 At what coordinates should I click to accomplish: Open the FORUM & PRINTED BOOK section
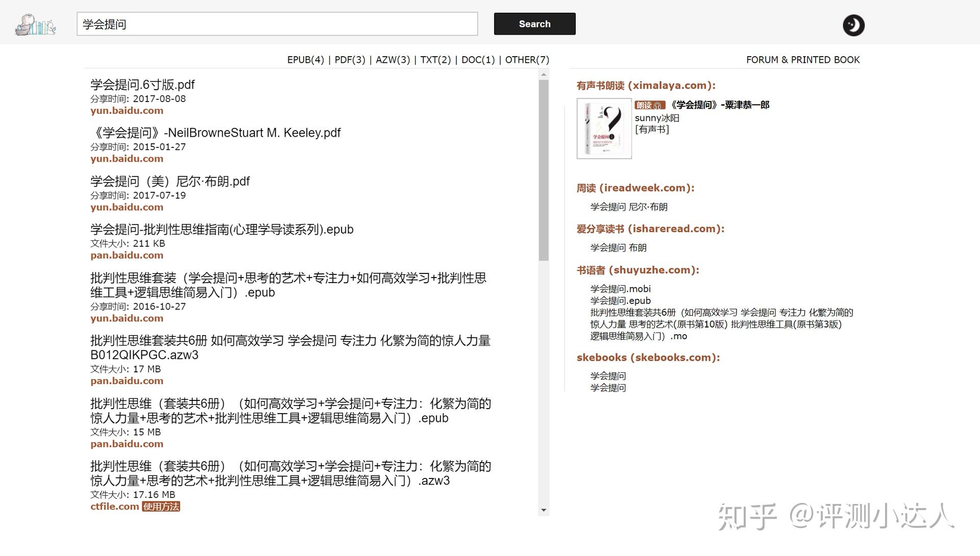(802, 60)
